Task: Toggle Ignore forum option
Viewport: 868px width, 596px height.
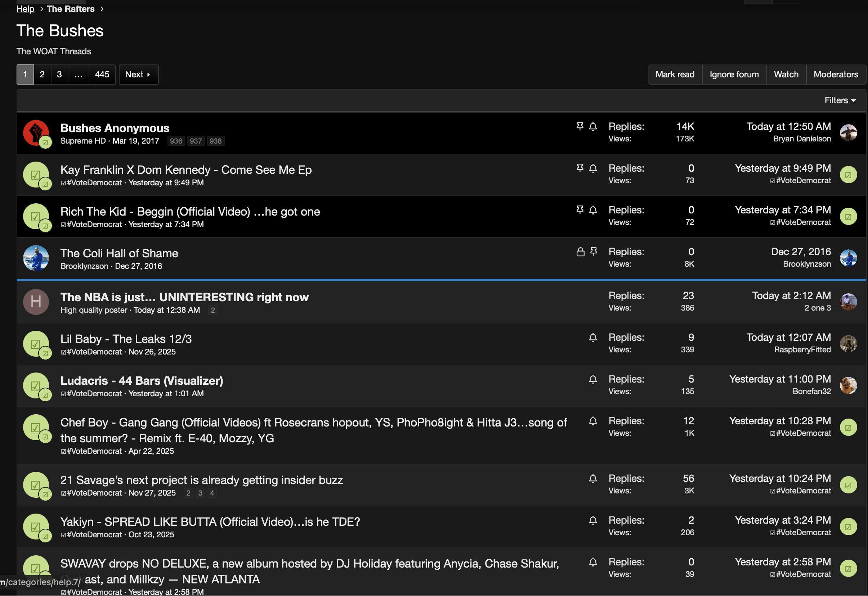Action: pyautogui.click(x=734, y=74)
